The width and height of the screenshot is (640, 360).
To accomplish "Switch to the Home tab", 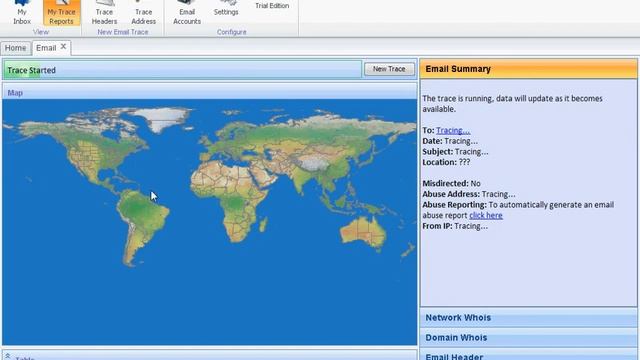I will (16, 48).
